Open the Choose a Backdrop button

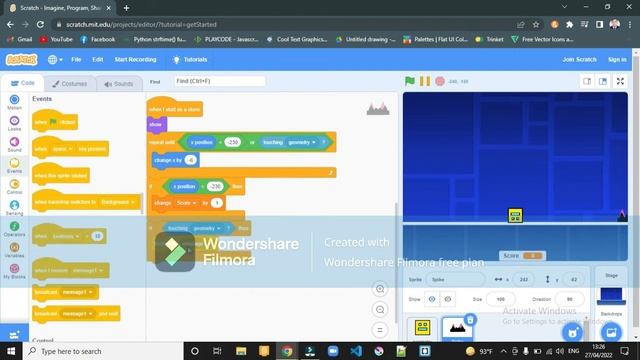click(611, 332)
